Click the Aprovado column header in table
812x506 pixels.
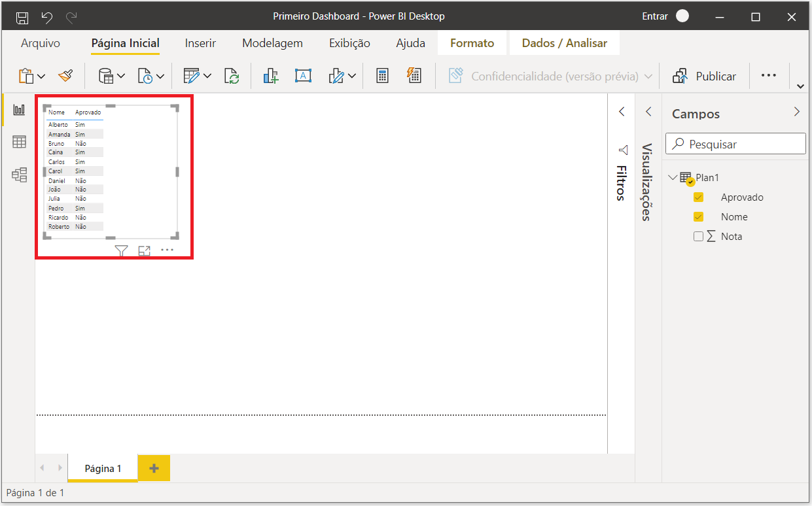click(88, 112)
